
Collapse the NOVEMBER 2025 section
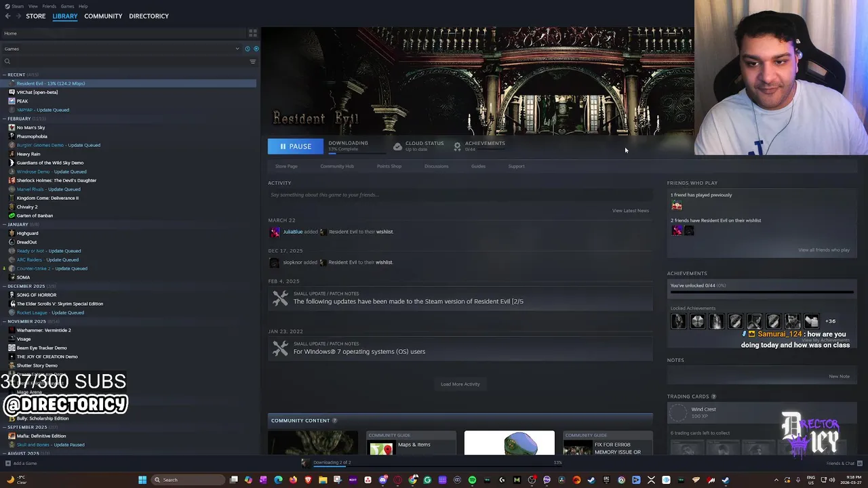(4, 321)
